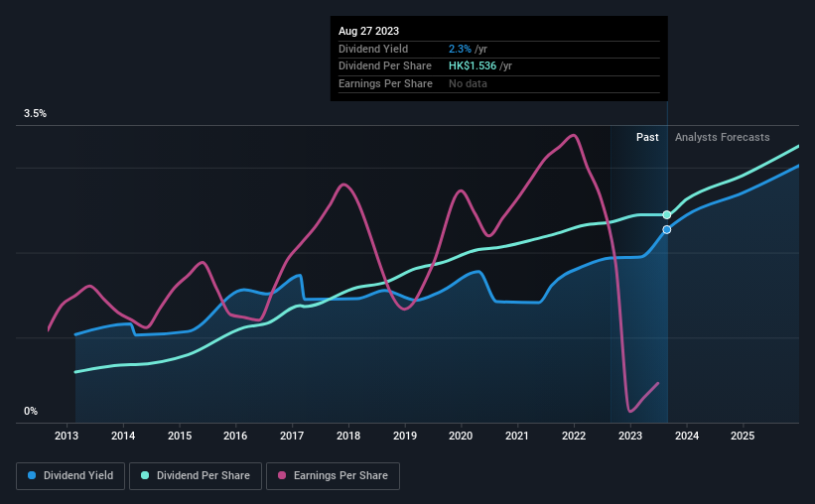815x504 pixels.
Task: Click the Past region label
Action: point(647,137)
